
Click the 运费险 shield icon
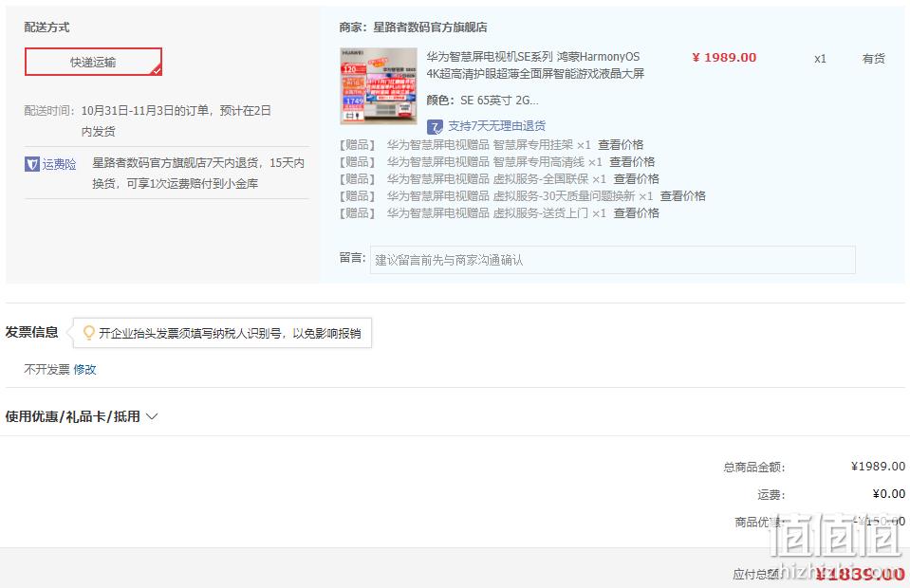tap(32, 164)
